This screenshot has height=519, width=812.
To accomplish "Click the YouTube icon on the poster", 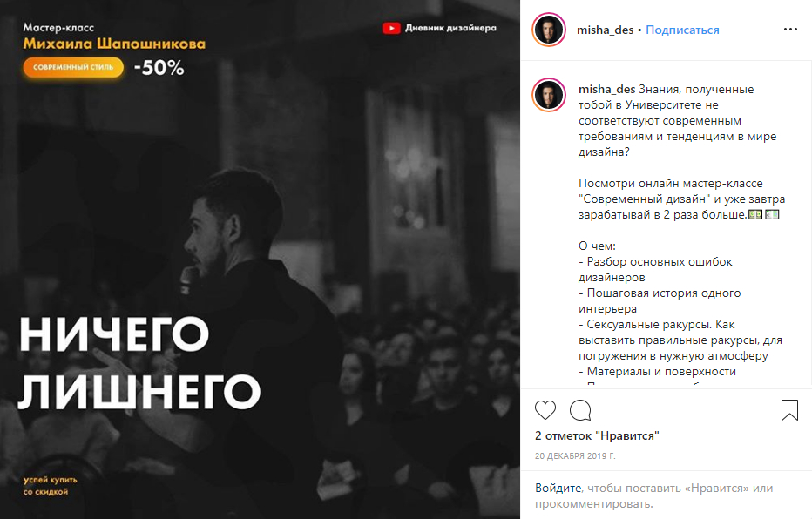I will (391, 28).
